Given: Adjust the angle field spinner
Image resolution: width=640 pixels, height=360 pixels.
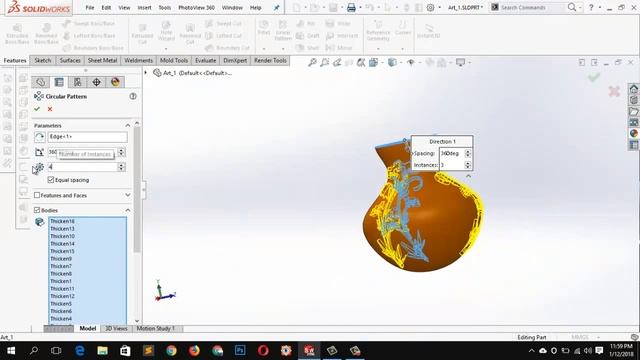Looking at the screenshot, I should 121,152.
